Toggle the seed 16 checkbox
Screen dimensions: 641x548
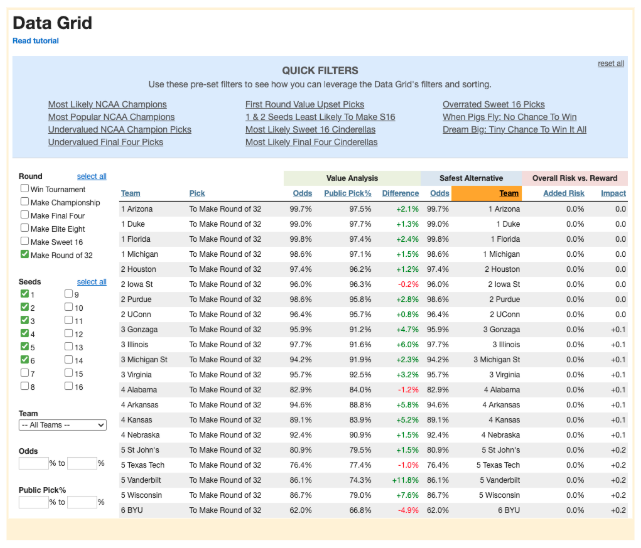tap(69, 385)
